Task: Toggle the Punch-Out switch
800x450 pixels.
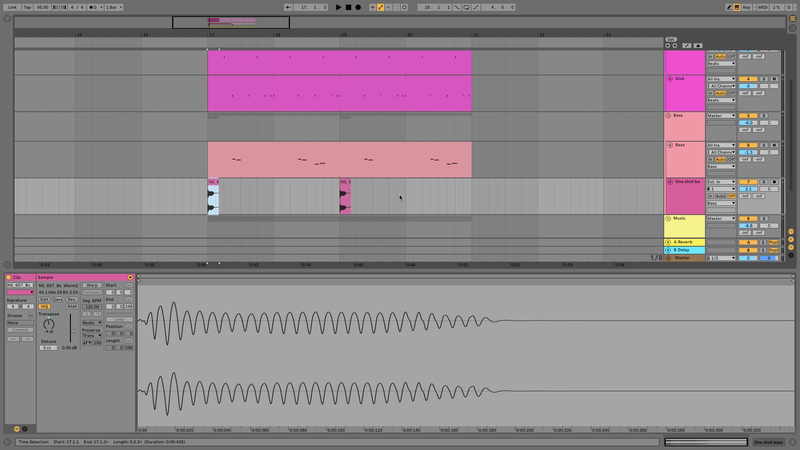Action: pyautogui.click(x=476, y=7)
